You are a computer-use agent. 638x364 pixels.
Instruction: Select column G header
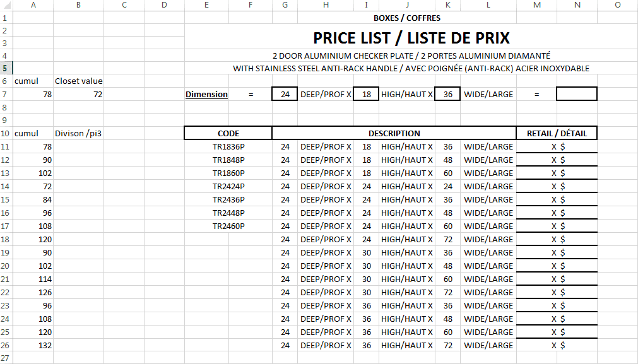[x=285, y=5]
